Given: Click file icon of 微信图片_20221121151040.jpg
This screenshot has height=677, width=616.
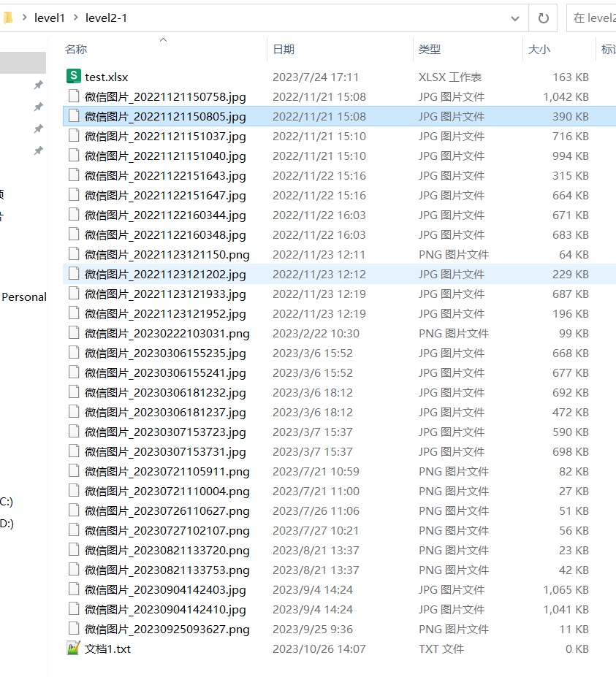Looking at the screenshot, I should pyautogui.click(x=74, y=155).
